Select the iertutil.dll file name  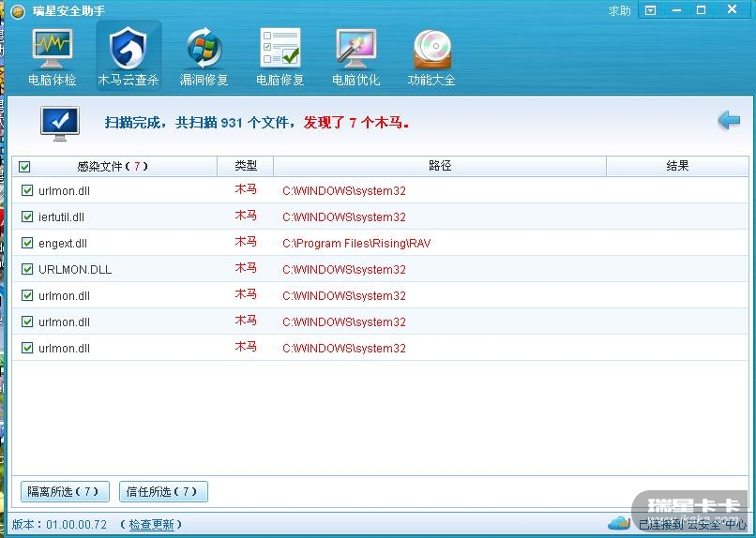(61, 217)
